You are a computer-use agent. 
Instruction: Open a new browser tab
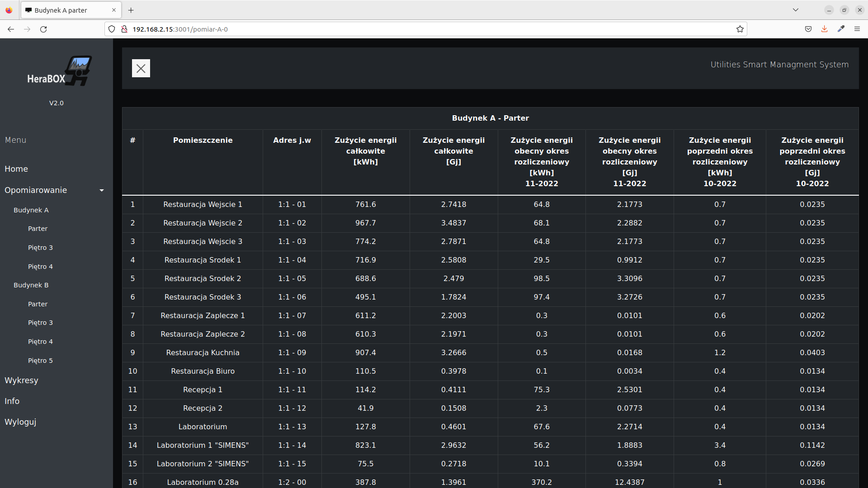[x=131, y=10]
